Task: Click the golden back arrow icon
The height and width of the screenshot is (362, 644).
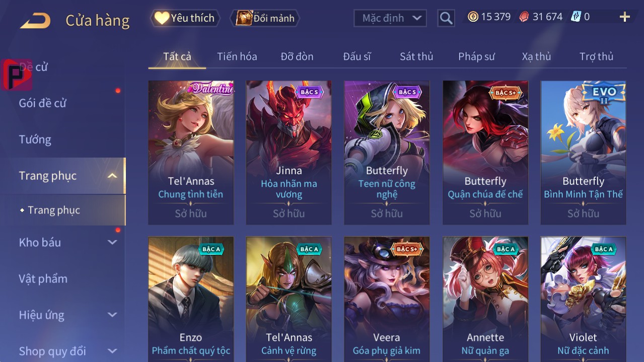Action: coord(35,21)
